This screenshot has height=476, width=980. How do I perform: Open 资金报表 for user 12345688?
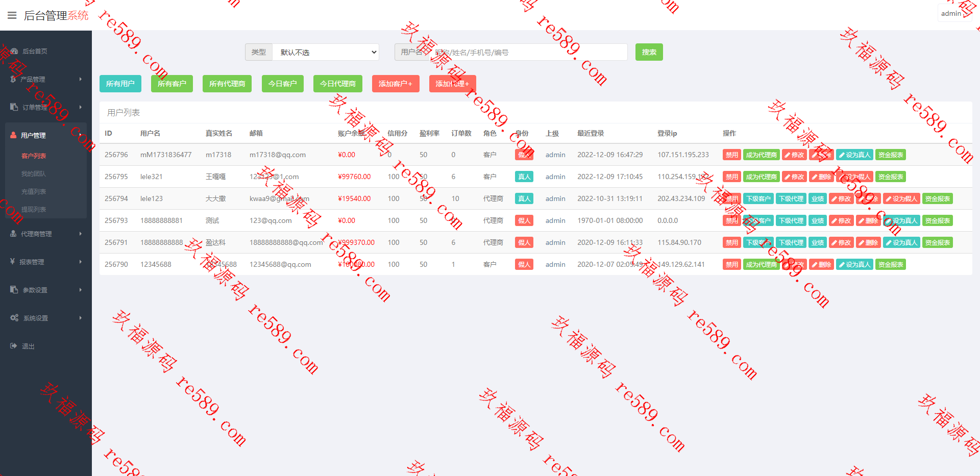pyautogui.click(x=891, y=265)
